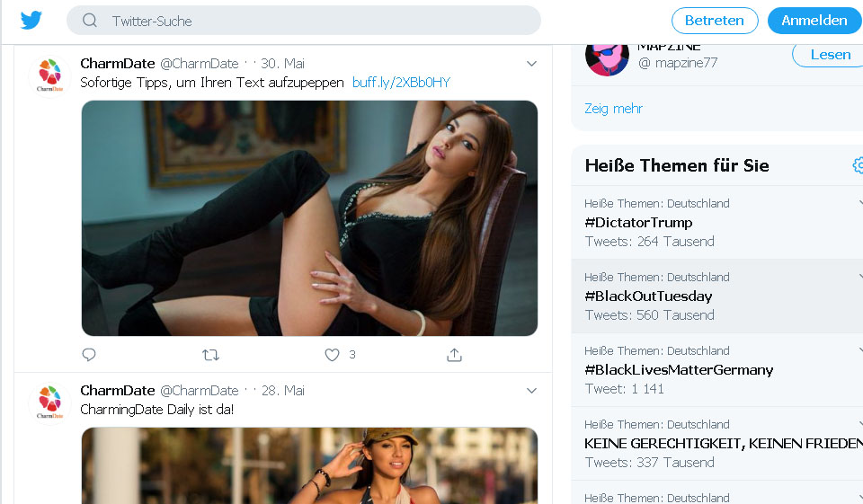This screenshot has width=863, height=504.
Task: Open the #BlackOutTuesday trending topic
Action: [648, 296]
